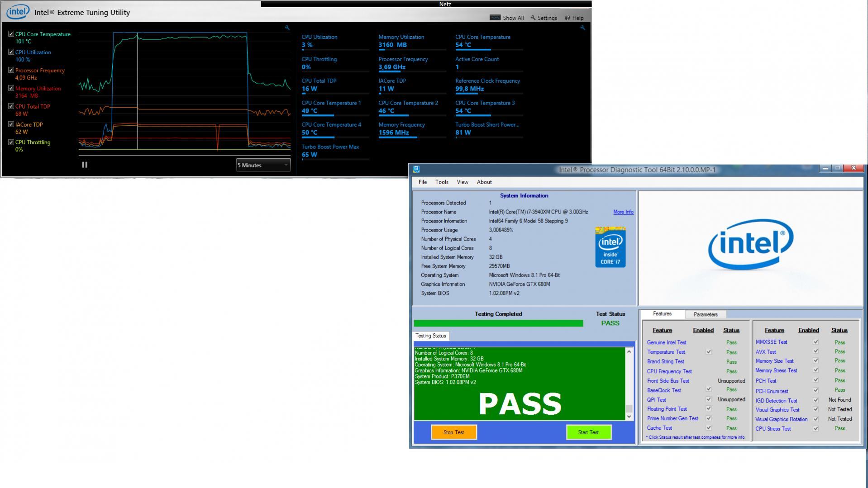Viewport: 868px width, 488px height.
Task: Open the Tools menu
Action: 442,182
